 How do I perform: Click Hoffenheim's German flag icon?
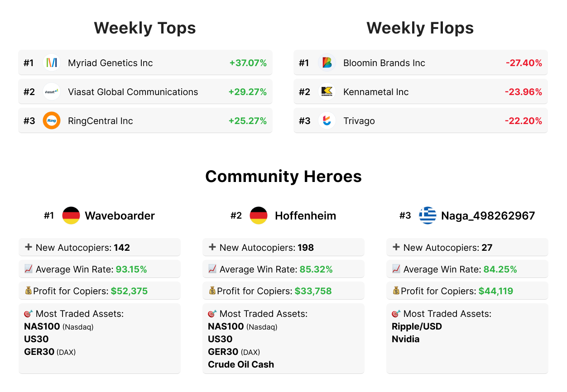(x=259, y=215)
